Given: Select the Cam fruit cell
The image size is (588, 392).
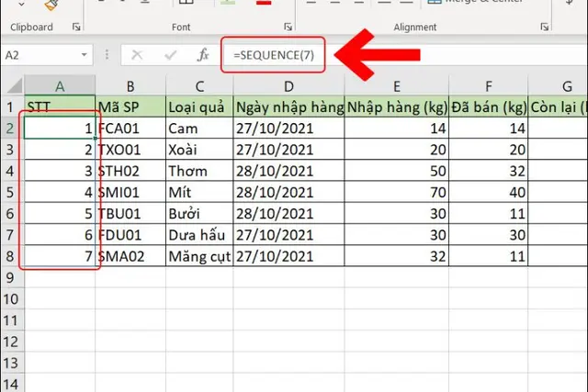Looking at the screenshot, I should point(199,129).
